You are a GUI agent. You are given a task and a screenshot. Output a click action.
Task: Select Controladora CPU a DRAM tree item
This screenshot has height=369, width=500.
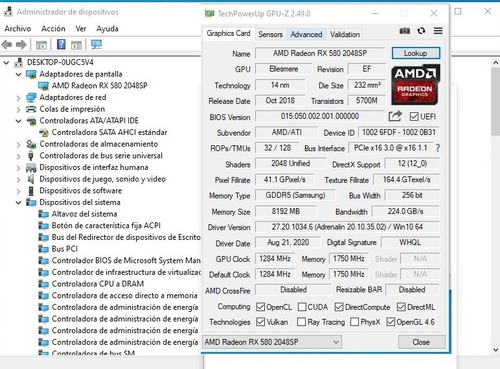(x=98, y=284)
